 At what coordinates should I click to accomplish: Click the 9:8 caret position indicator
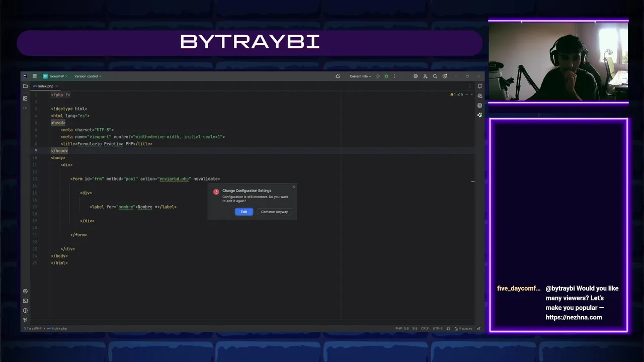coord(415,328)
